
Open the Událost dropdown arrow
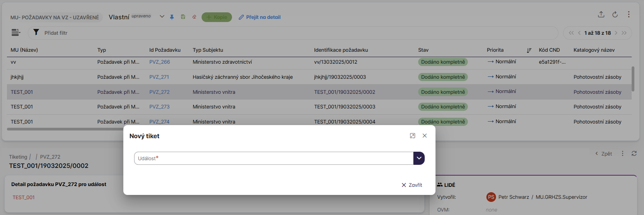419,158
